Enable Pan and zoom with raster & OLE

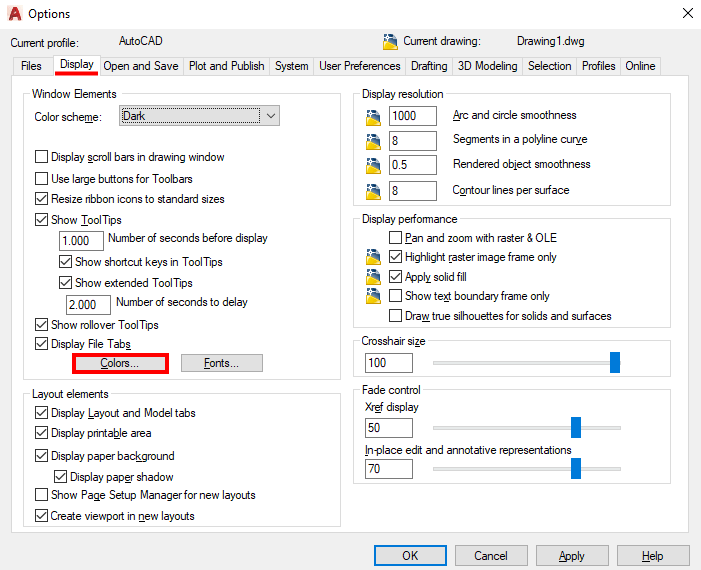pyautogui.click(x=396, y=237)
